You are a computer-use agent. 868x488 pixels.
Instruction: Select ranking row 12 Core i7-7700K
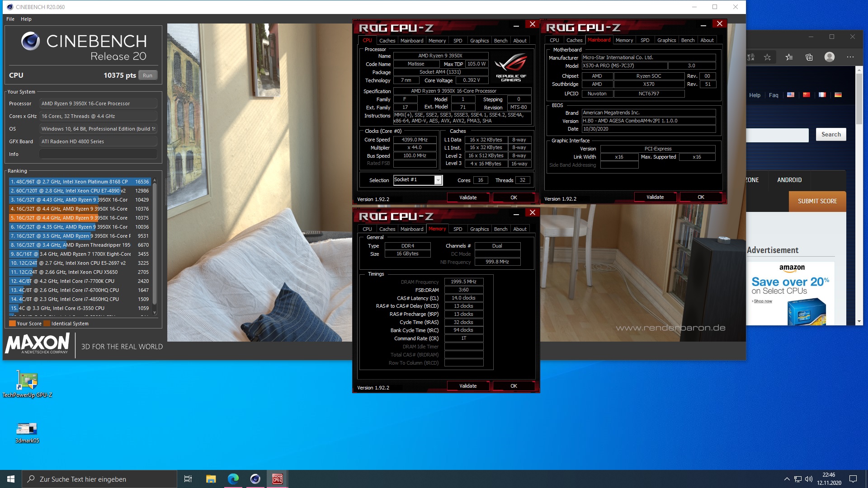coord(80,281)
